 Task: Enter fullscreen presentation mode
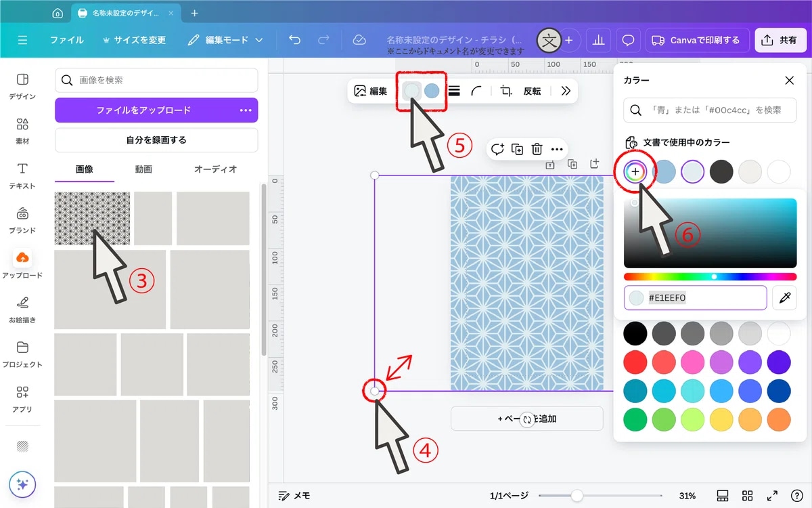click(771, 496)
